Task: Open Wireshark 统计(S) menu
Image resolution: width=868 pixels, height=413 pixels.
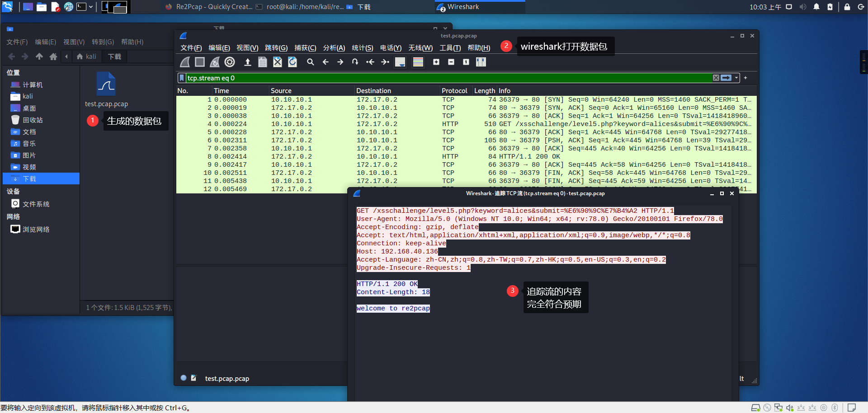Action: click(x=363, y=48)
